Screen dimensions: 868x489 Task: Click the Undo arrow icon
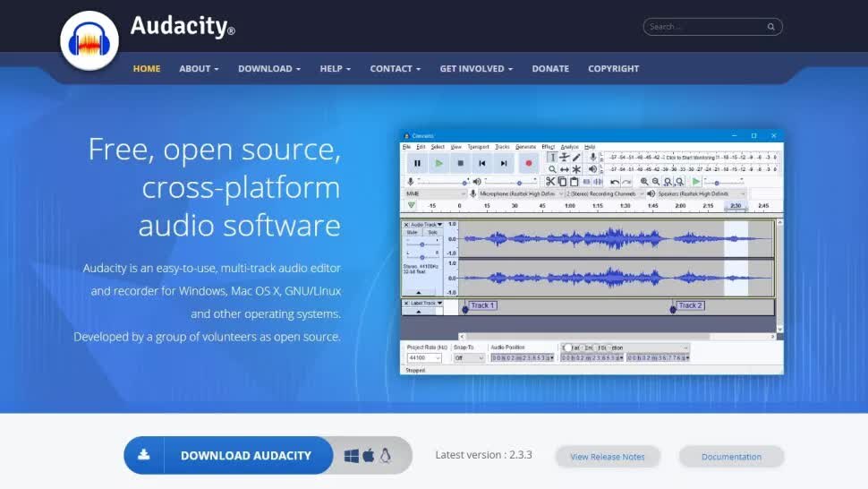coord(615,182)
